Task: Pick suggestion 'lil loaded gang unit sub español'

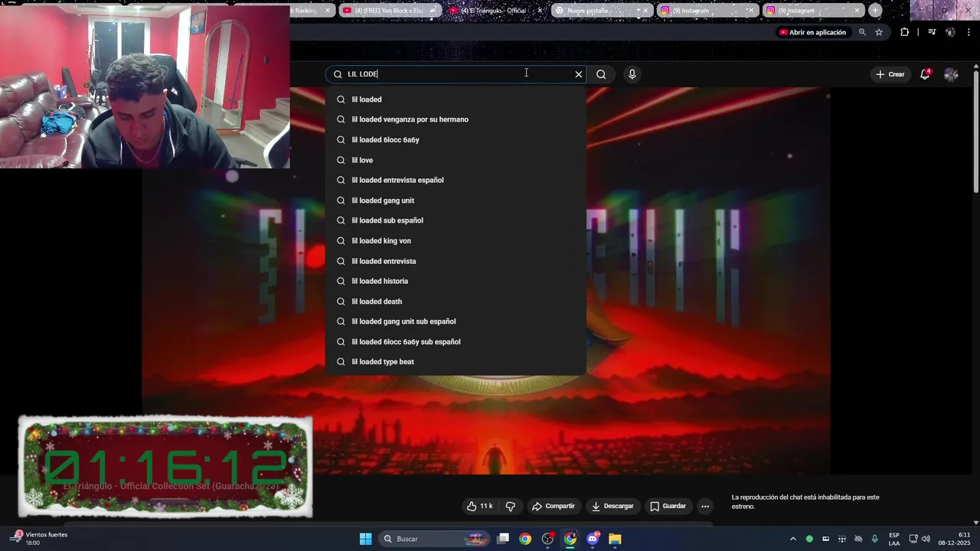Action: (x=456, y=321)
